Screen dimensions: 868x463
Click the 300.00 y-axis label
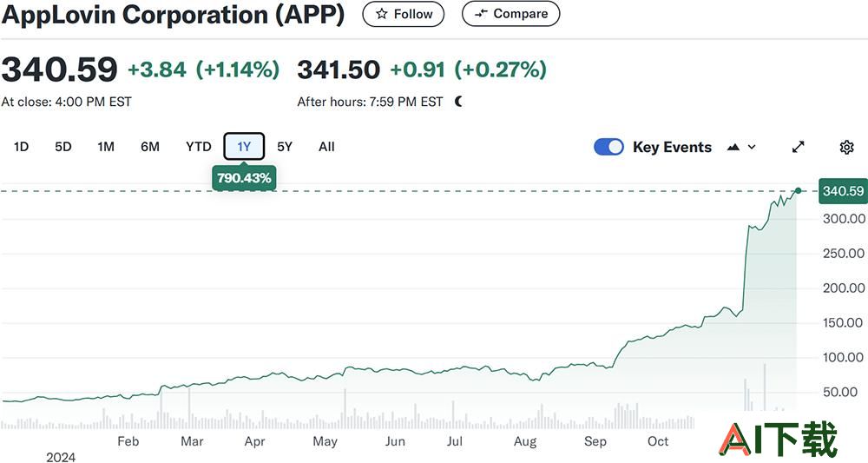pos(844,219)
